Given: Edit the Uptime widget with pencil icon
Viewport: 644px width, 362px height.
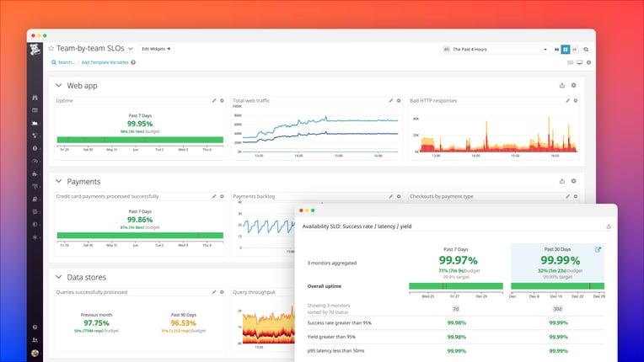Looking at the screenshot, I should pyautogui.click(x=214, y=100).
